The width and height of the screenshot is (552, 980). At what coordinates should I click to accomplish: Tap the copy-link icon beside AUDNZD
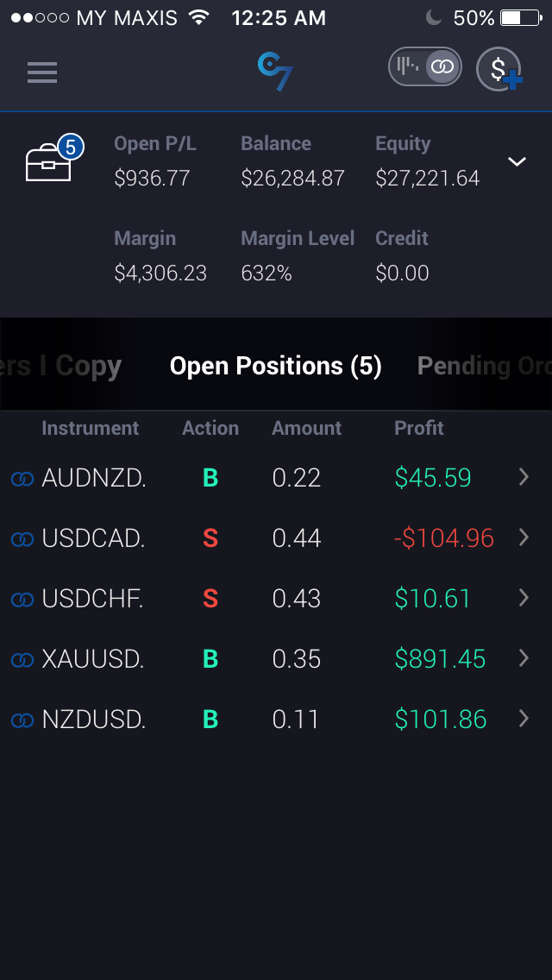[22, 479]
